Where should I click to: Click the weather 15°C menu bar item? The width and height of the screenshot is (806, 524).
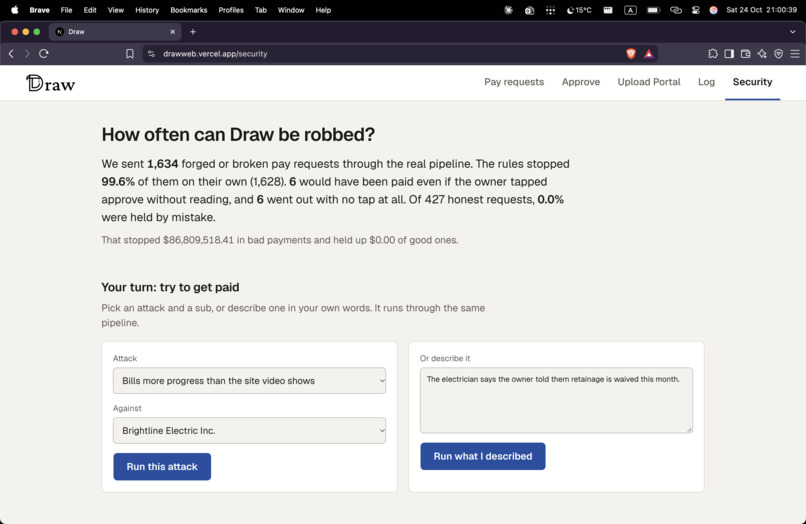(579, 10)
